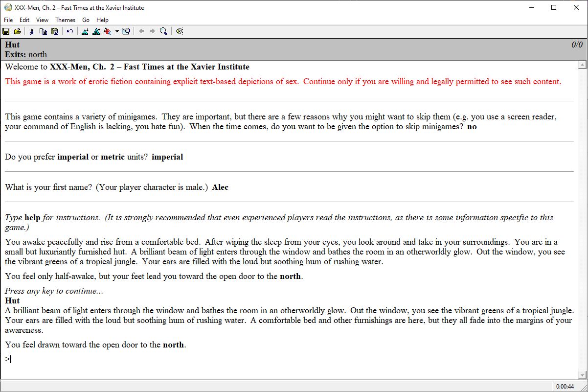Decrease font size with the A down-arrow icon

coord(85,31)
